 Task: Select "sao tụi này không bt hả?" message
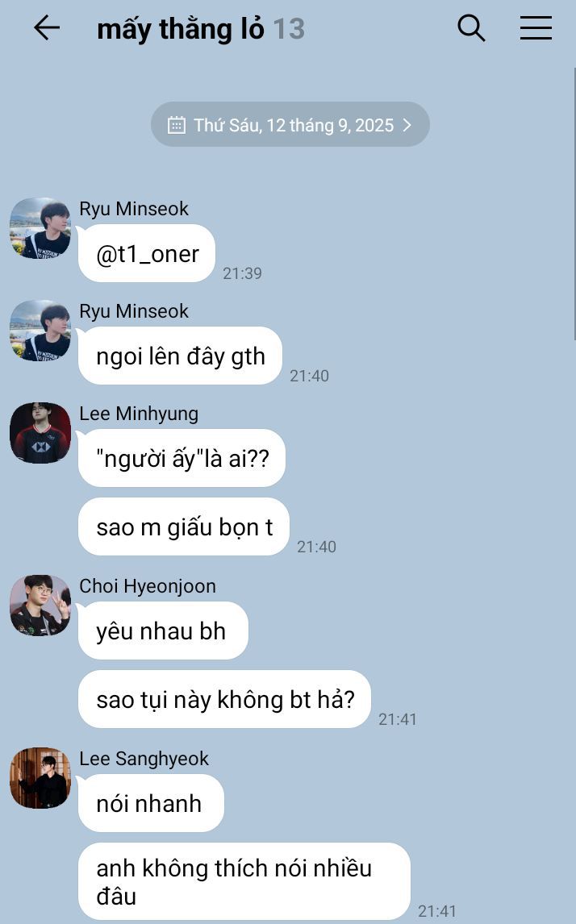(x=224, y=700)
